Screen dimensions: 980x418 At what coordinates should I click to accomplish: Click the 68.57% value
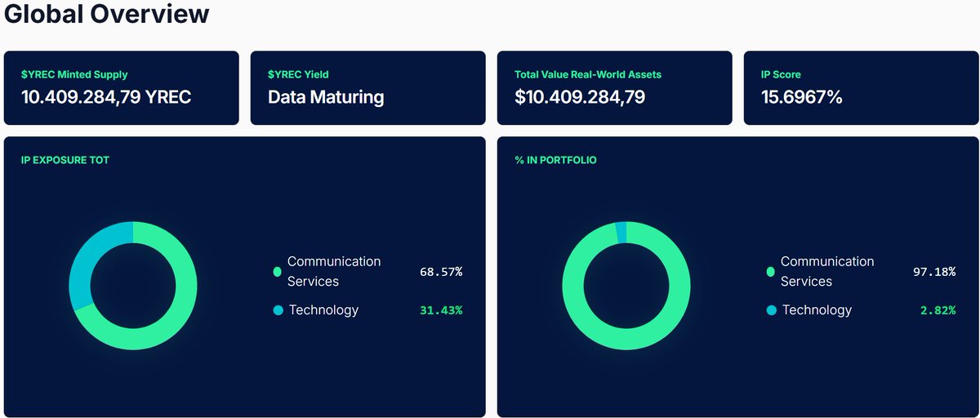click(x=441, y=271)
